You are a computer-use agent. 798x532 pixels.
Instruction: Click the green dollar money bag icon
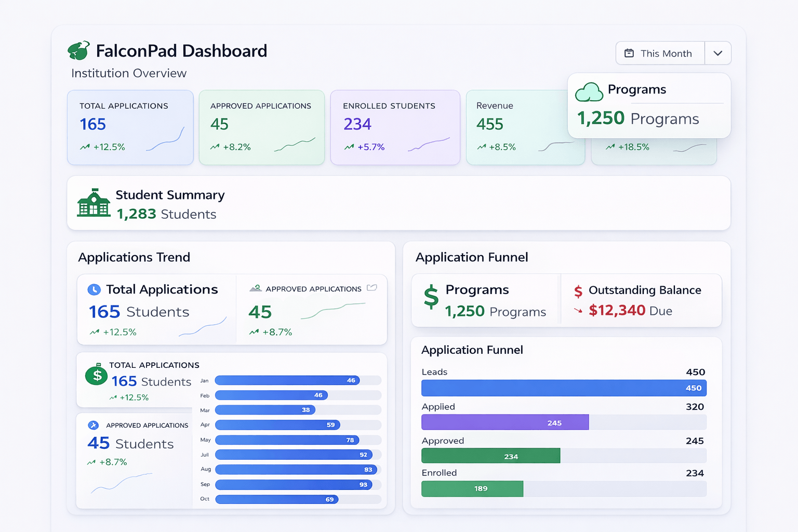97,374
